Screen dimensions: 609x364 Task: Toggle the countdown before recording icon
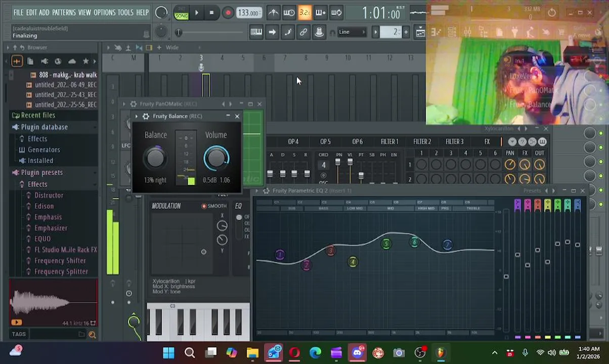point(304,13)
